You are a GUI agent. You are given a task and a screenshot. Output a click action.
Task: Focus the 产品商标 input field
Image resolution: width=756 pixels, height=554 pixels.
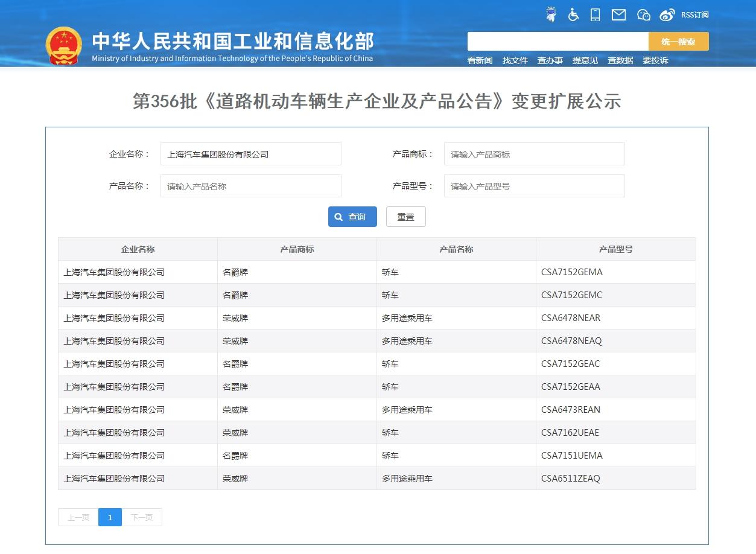tap(535, 154)
